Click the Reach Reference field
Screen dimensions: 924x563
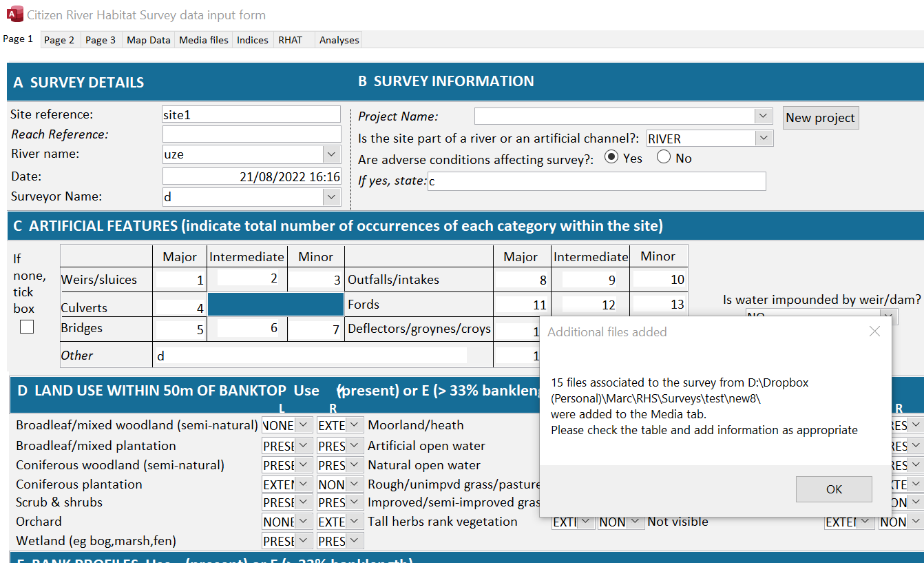click(x=251, y=134)
